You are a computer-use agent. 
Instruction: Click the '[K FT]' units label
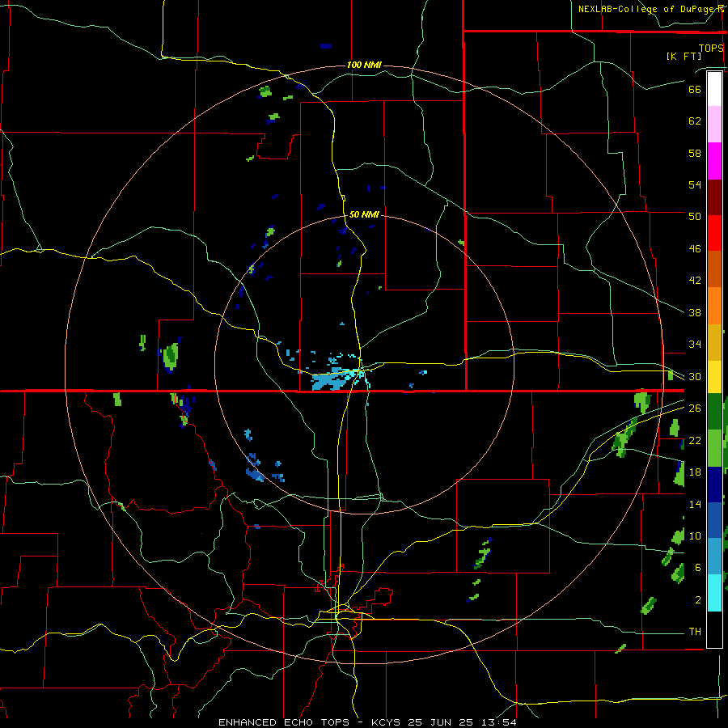[x=684, y=57]
